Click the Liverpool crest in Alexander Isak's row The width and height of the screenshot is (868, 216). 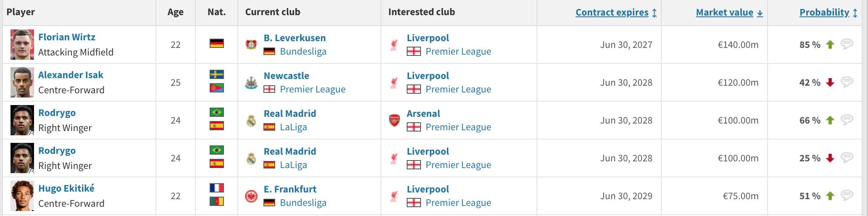pos(394,82)
